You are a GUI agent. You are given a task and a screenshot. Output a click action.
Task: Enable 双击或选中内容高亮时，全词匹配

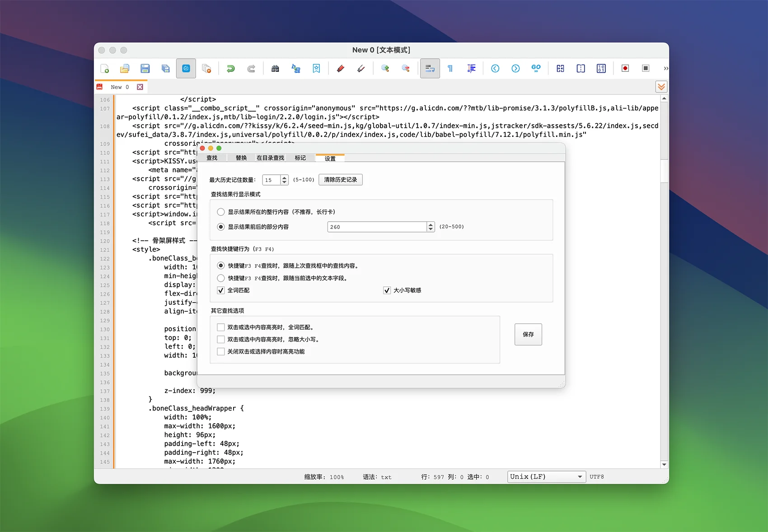pyautogui.click(x=221, y=327)
